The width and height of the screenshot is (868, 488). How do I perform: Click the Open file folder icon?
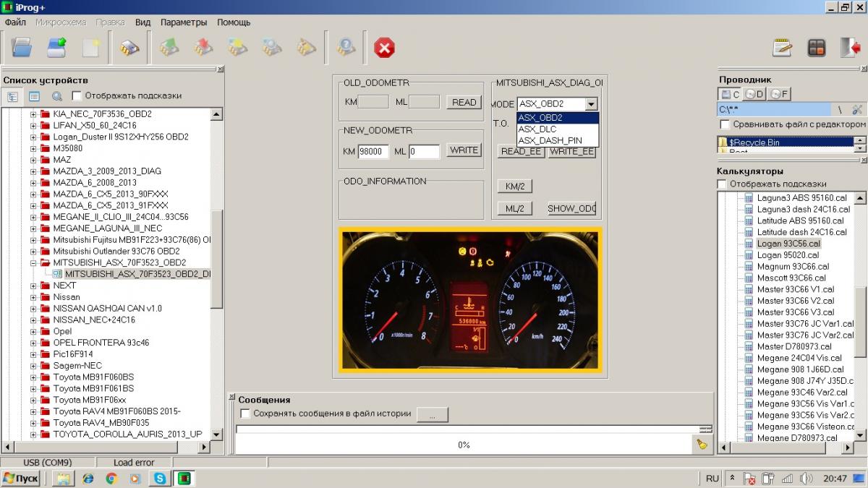click(22, 48)
